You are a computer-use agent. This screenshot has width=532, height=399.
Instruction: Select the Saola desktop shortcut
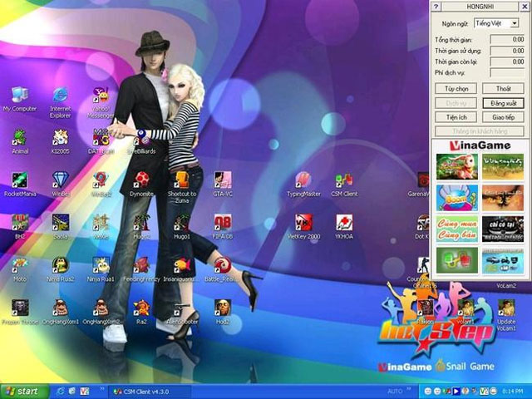tap(61, 227)
